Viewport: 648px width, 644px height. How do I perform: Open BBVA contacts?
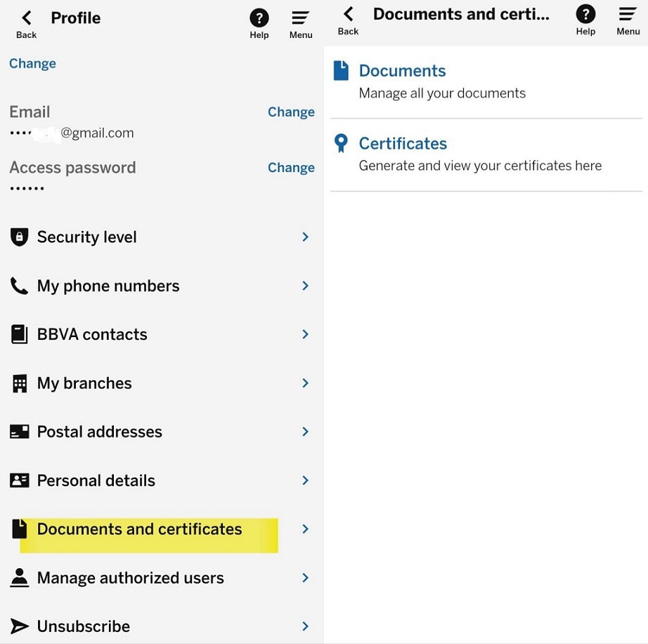click(x=161, y=334)
